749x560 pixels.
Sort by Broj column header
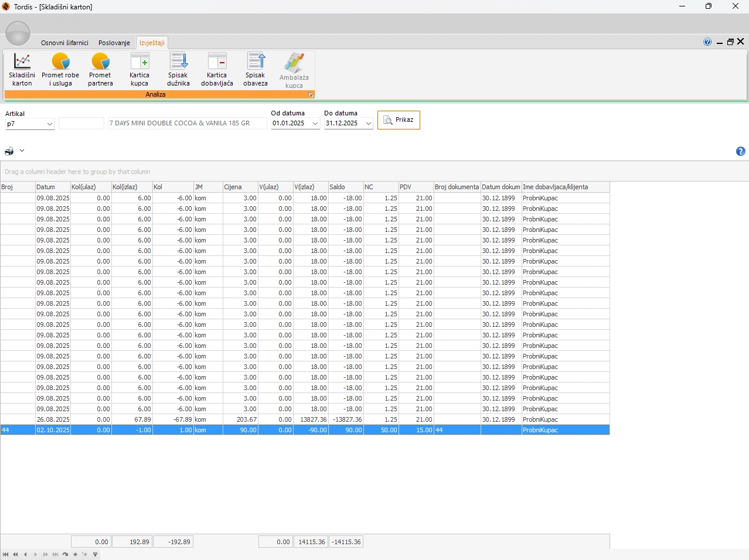(x=18, y=187)
